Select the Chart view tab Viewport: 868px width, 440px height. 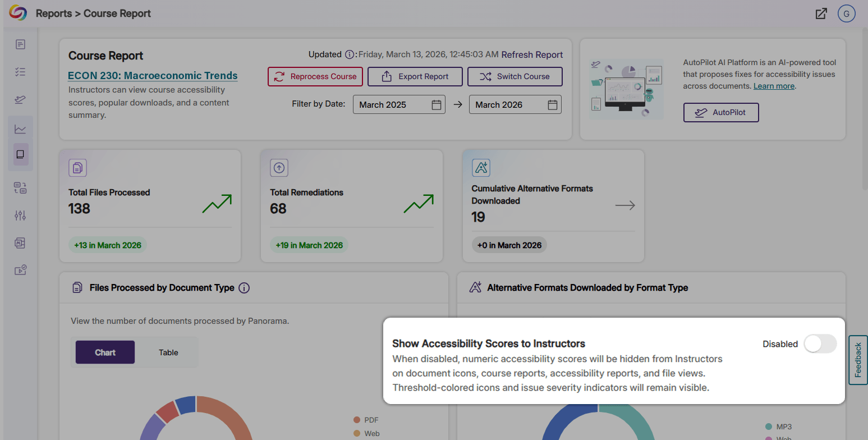(105, 352)
